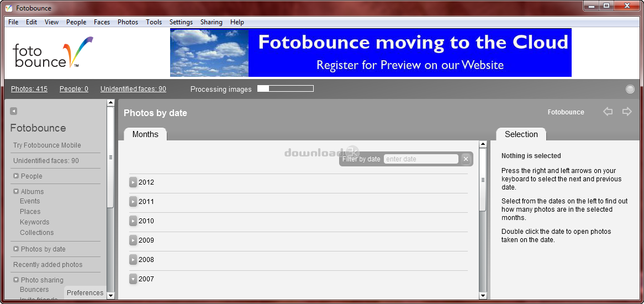Open the Help menu
The width and height of the screenshot is (644, 304).
(237, 22)
